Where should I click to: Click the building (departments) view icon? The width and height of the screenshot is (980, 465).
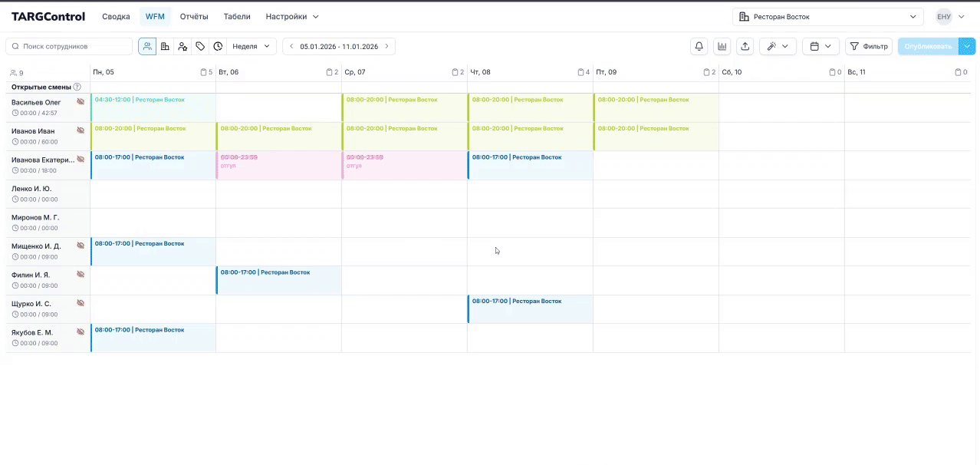pyautogui.click(x=165, y=46)
